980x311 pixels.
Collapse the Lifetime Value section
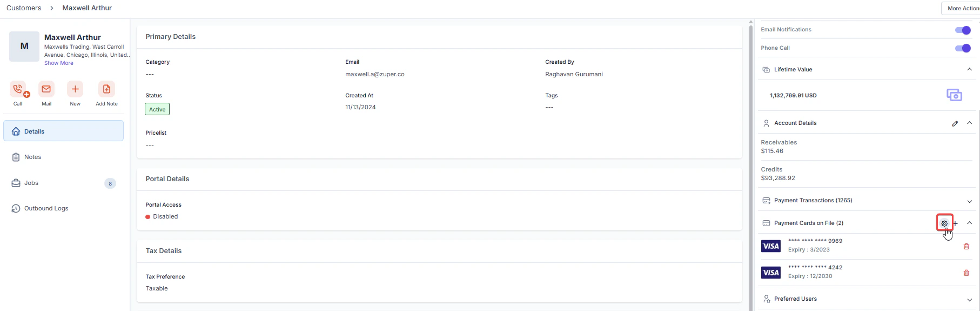coord(969,69)
